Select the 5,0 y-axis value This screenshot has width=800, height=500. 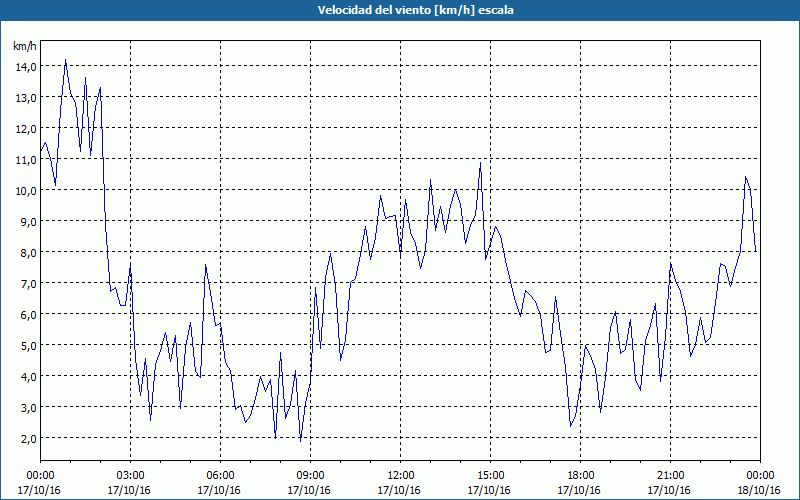(x=28, y=345)
